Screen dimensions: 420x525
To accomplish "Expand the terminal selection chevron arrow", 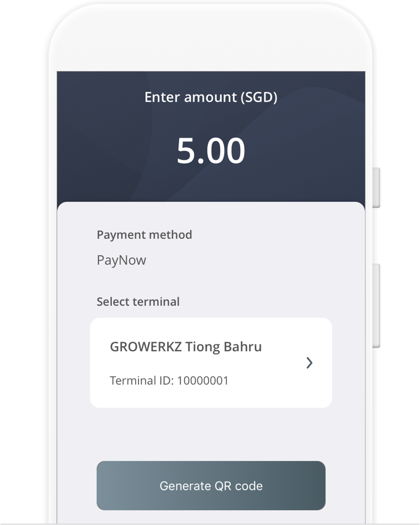I will click(x=310, y=363).
